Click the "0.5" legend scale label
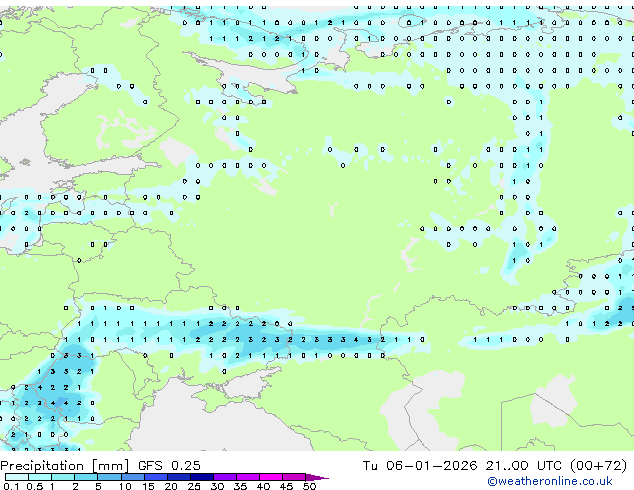The width and height of the screenshot is (634, 490). pos(35,486)
